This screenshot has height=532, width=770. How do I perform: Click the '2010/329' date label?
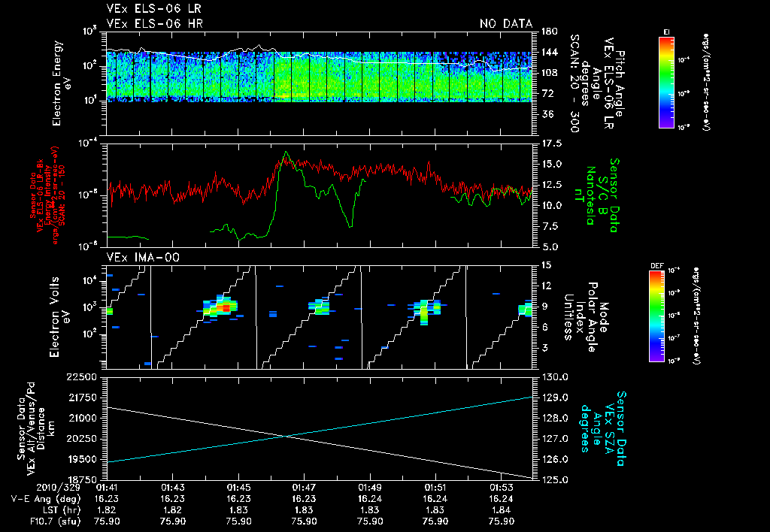[58, 488]
